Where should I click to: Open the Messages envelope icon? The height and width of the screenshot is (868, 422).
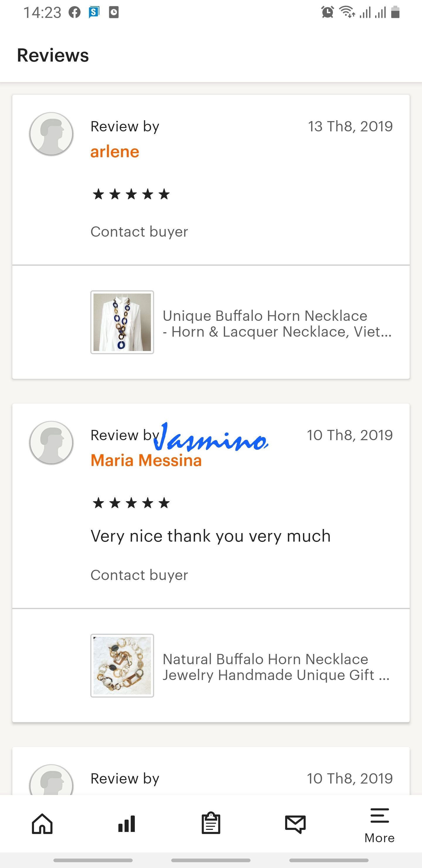[x=295, y=824]
